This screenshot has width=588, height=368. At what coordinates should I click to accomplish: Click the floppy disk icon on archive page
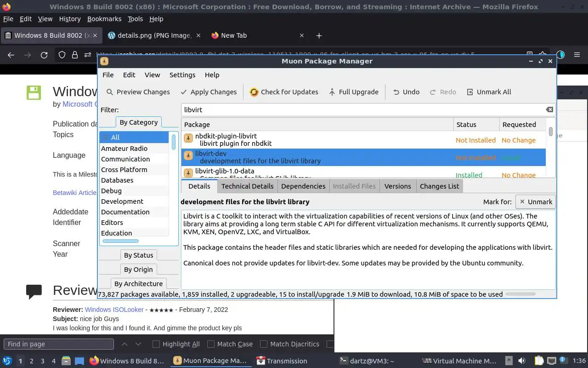click(x=34, y=92)
